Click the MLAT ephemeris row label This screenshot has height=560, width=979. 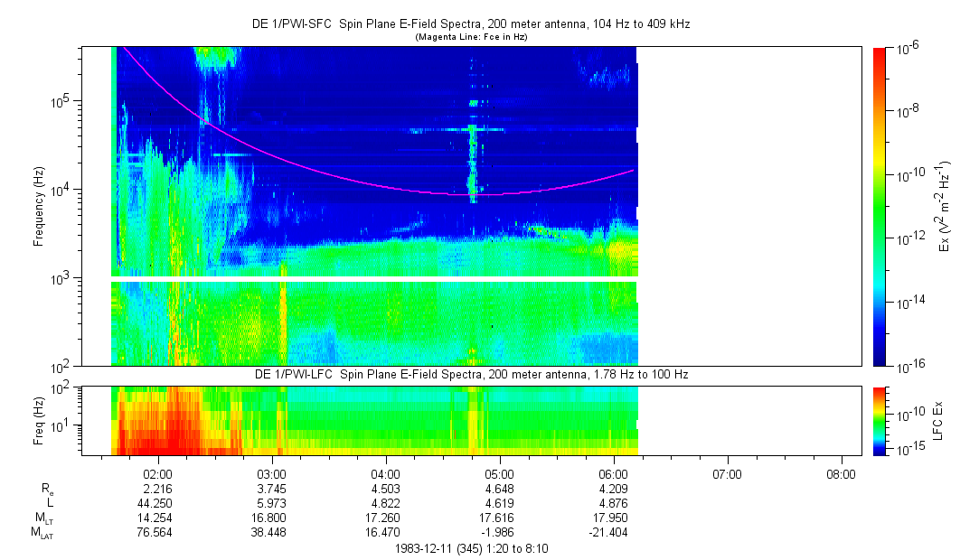point(42,534)
